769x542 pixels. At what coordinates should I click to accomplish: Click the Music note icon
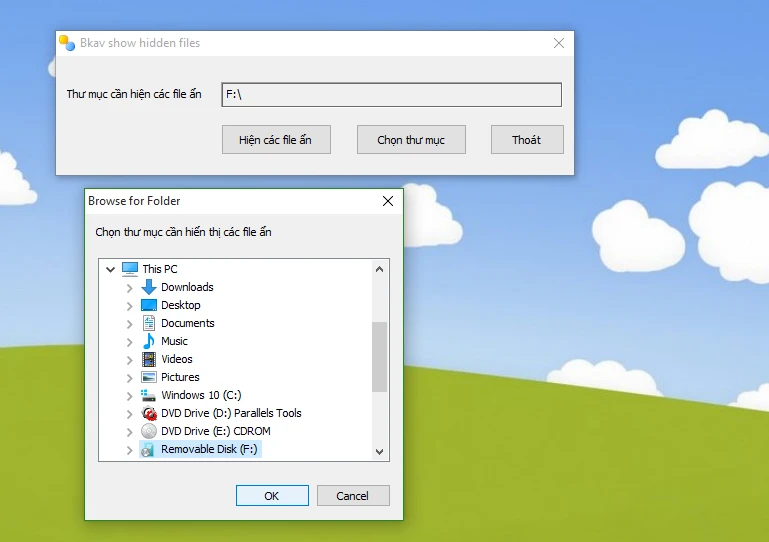click(149, 341)
